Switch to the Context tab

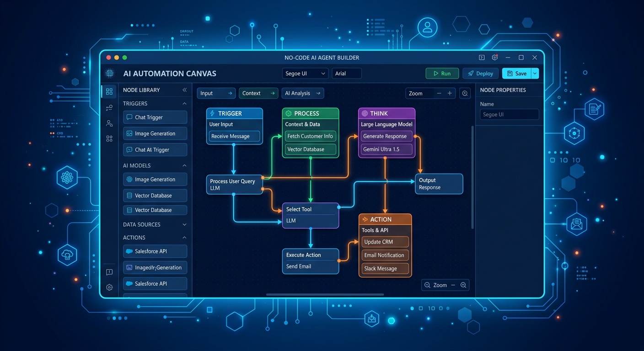(x=258, y=93)
